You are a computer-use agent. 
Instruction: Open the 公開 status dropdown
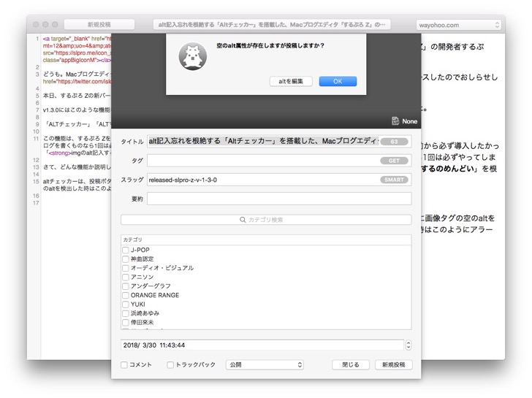(265, 365)
